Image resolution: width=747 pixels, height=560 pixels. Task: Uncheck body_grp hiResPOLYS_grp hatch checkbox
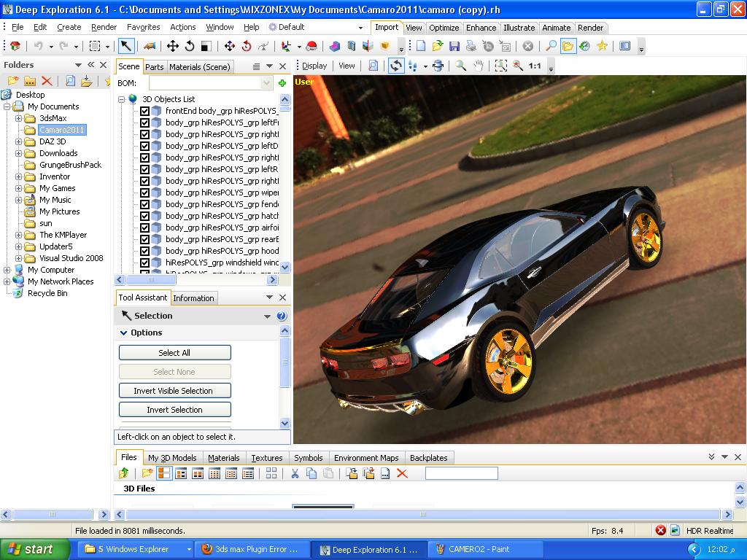click(x=145, y=216)
